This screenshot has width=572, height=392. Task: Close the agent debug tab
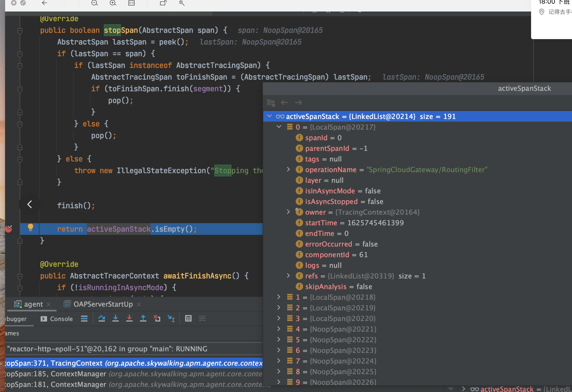49,305
